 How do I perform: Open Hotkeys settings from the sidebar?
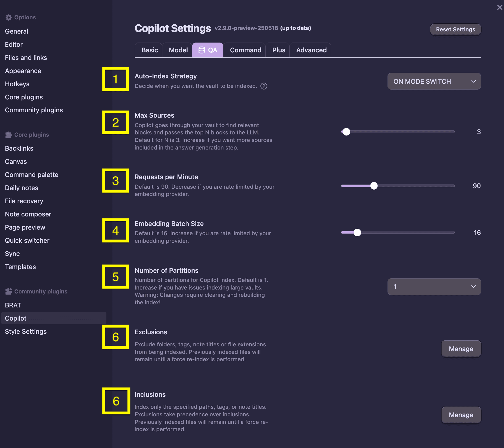[x=17, y=84]
